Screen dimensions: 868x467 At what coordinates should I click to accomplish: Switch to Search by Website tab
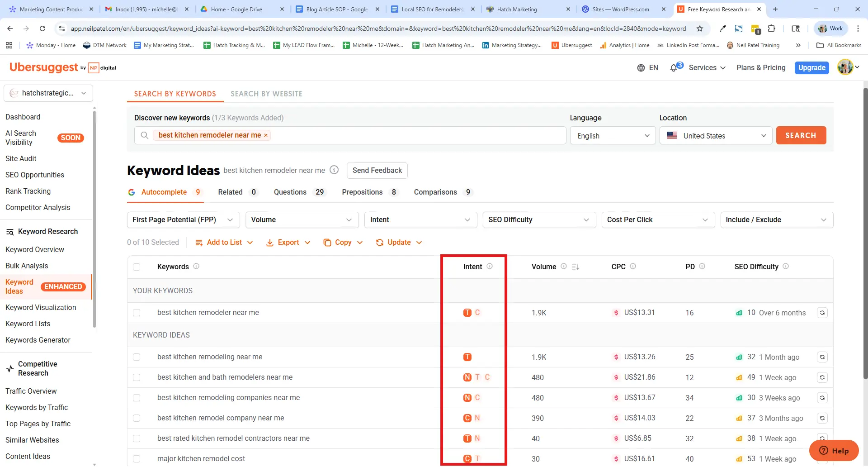click(266, 94)
